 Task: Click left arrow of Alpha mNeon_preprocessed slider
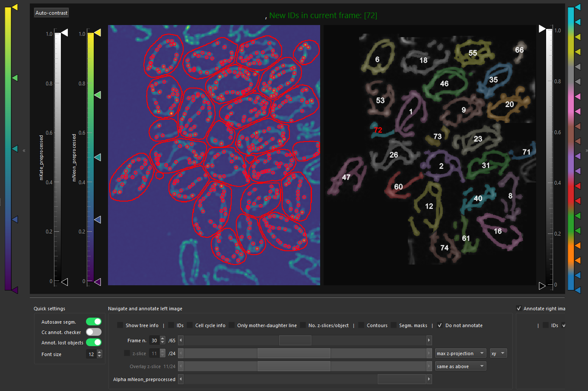(181, 379)
